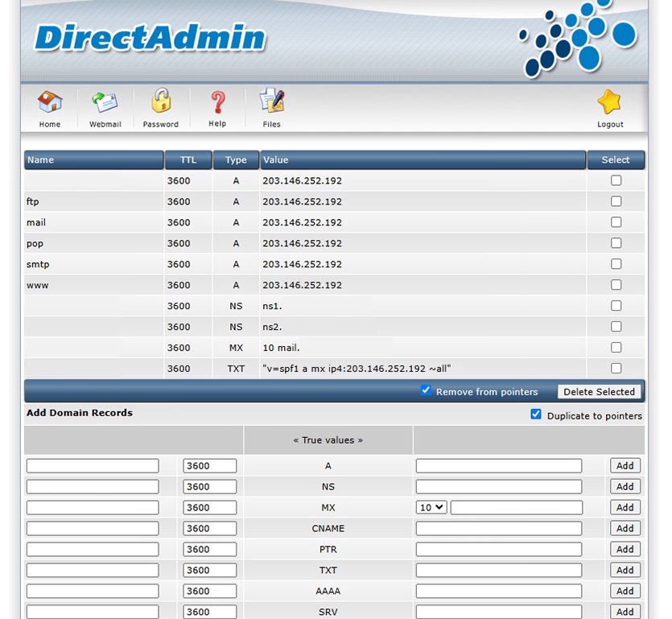Viewport: 672px width, 619px height.
Task: Select the ftp A record checkbox
Action: pos(616,201)
